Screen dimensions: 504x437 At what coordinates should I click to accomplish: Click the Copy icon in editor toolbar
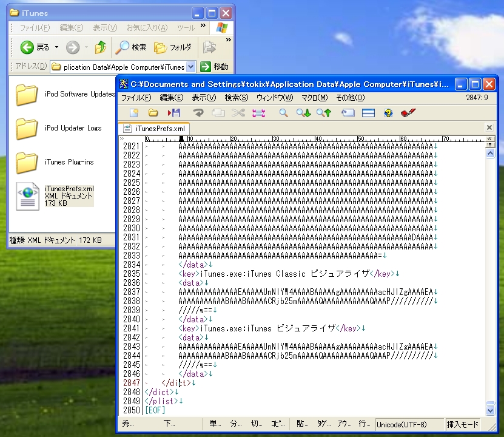point(218,113)
